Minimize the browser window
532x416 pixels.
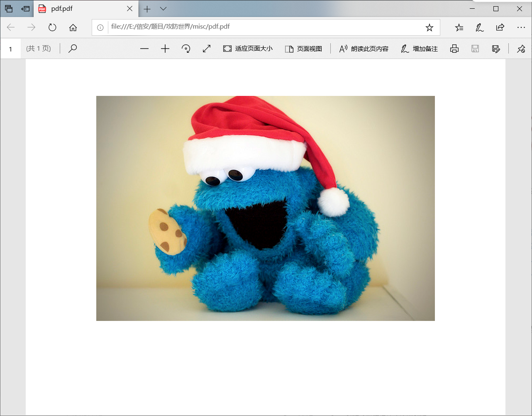coord(472,8)
